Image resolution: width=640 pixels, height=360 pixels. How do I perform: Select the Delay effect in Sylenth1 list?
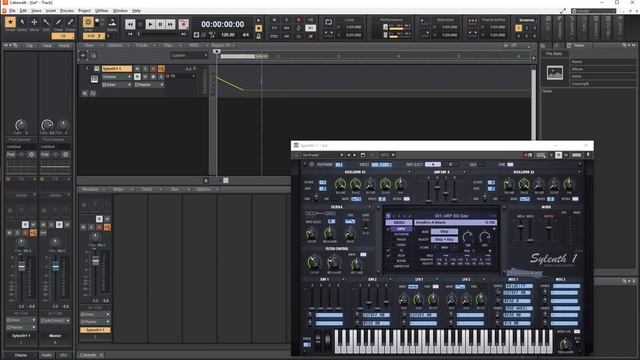pyautogui.click(x=401, y=256)
